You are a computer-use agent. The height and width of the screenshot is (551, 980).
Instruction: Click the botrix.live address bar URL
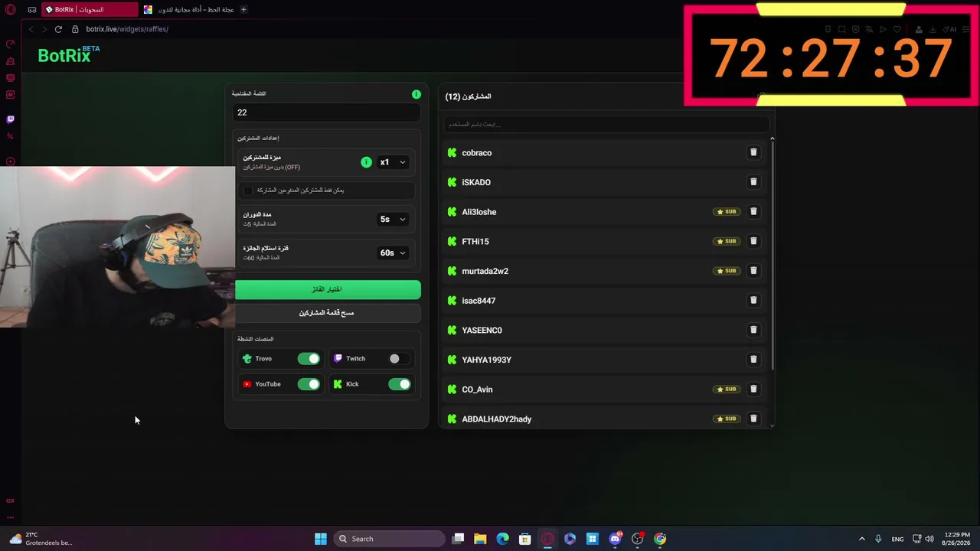coord(127,29)
